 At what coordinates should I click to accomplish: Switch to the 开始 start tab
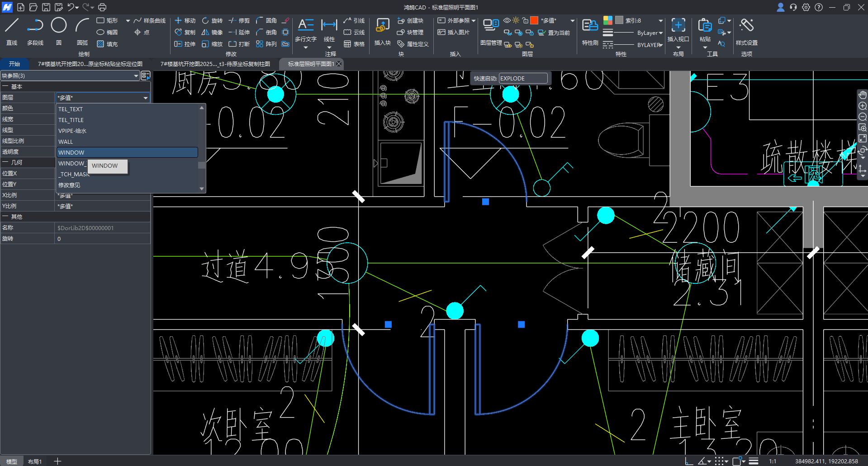coord(14,64)
